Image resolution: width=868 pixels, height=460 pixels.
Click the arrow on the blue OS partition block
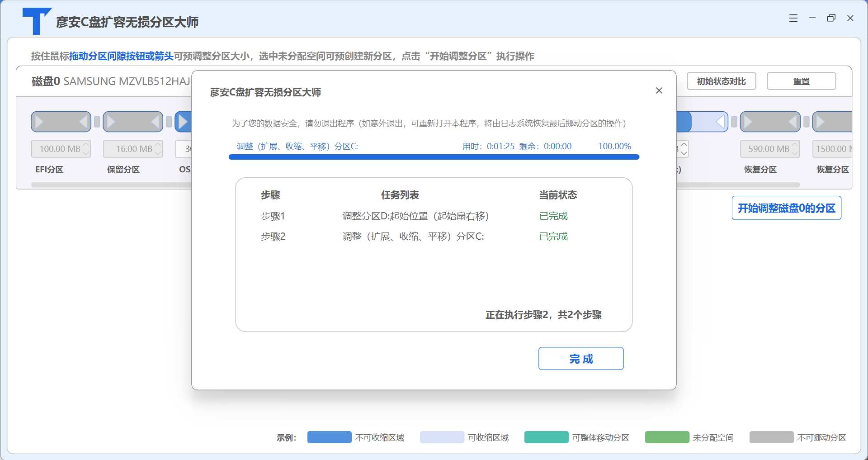coord(183,122)
